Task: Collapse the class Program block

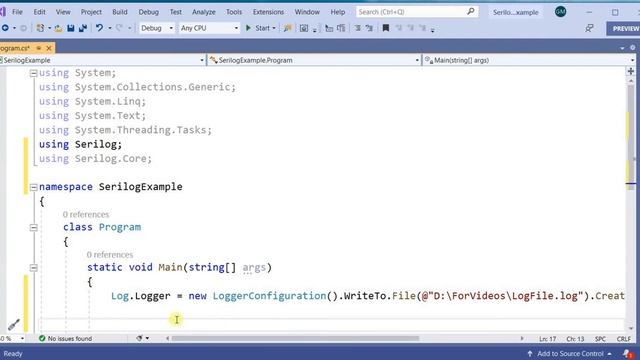Action: 33,227
